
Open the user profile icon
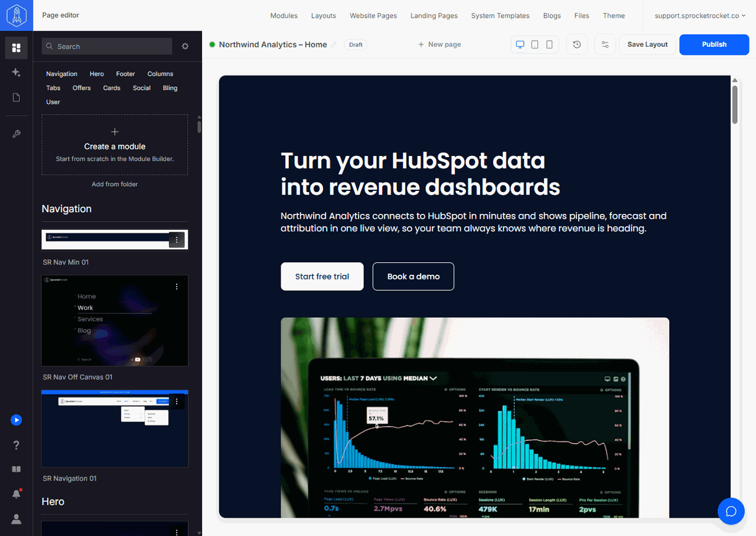[x=17, y=519]
